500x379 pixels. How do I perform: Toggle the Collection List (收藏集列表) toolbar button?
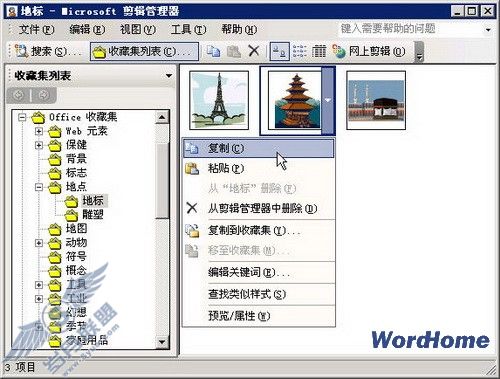(x=144, y=52)
